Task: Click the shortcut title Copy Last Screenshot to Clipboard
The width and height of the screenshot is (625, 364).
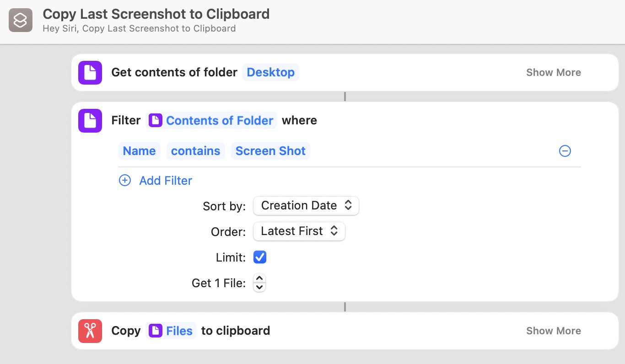Action: click(x=156, y=14)
